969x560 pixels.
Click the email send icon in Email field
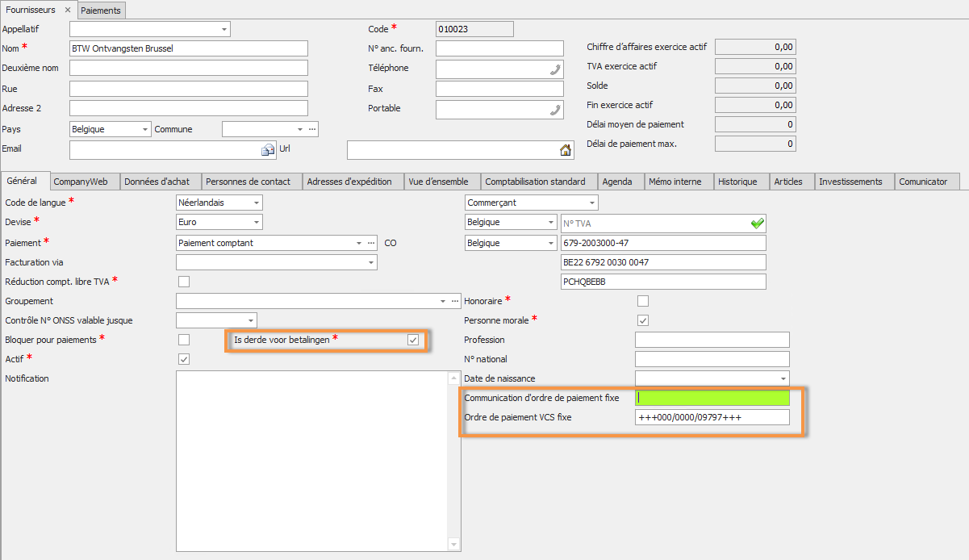point(267,150)
